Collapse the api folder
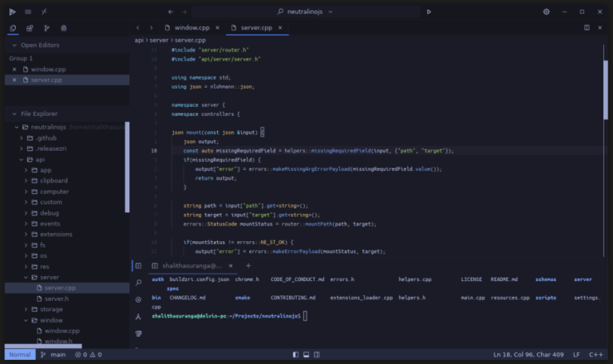613x364 pixels. [x=22, y=160]
